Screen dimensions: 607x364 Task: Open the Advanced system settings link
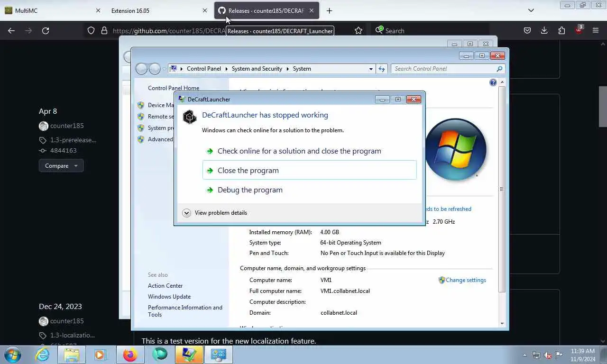click(161, 139)
